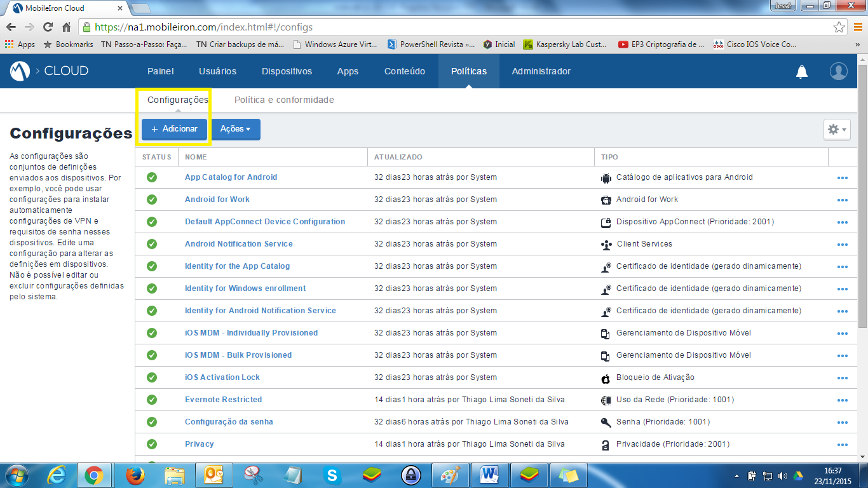
Task: Open Skype from taskbar
Action: pyautogui.click(x=332, y=475)
